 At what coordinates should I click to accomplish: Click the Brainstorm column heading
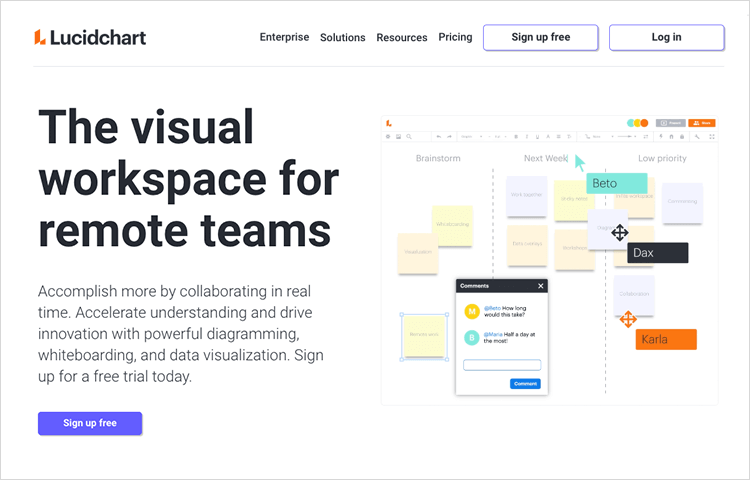coord(438,158)
